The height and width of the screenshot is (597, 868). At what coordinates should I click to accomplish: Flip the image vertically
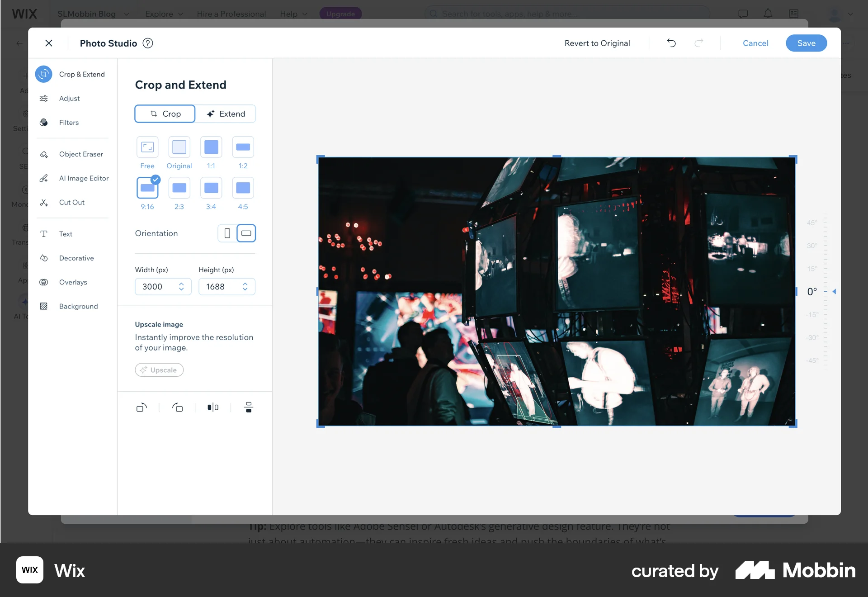pyautogui.click(x=248, y=407)
